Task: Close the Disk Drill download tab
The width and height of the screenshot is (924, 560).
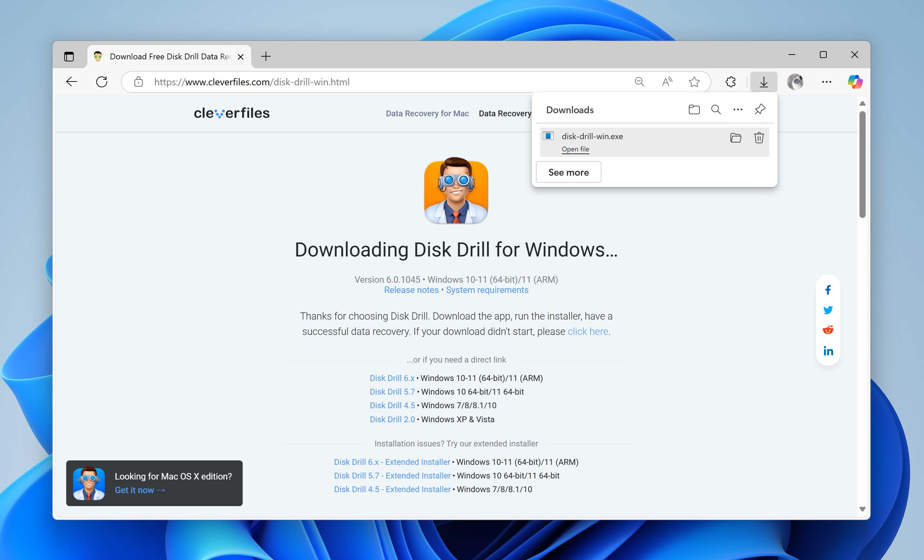Action: tap(241, 57)
